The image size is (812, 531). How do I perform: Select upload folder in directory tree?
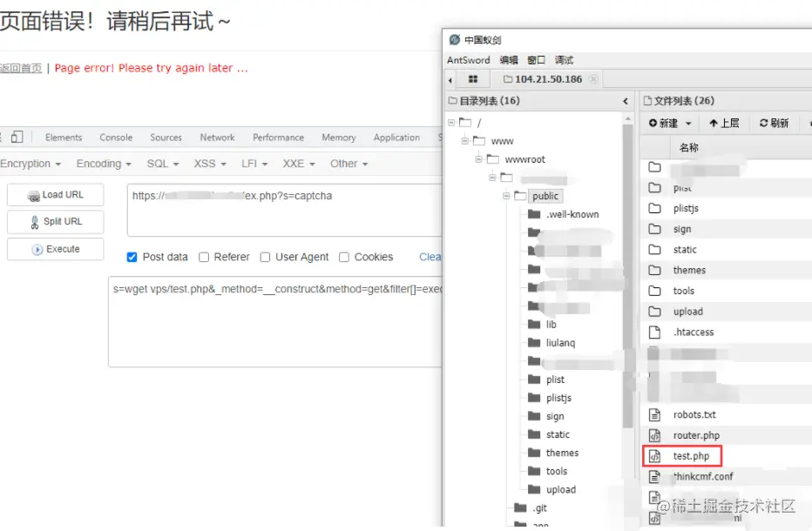561,489
